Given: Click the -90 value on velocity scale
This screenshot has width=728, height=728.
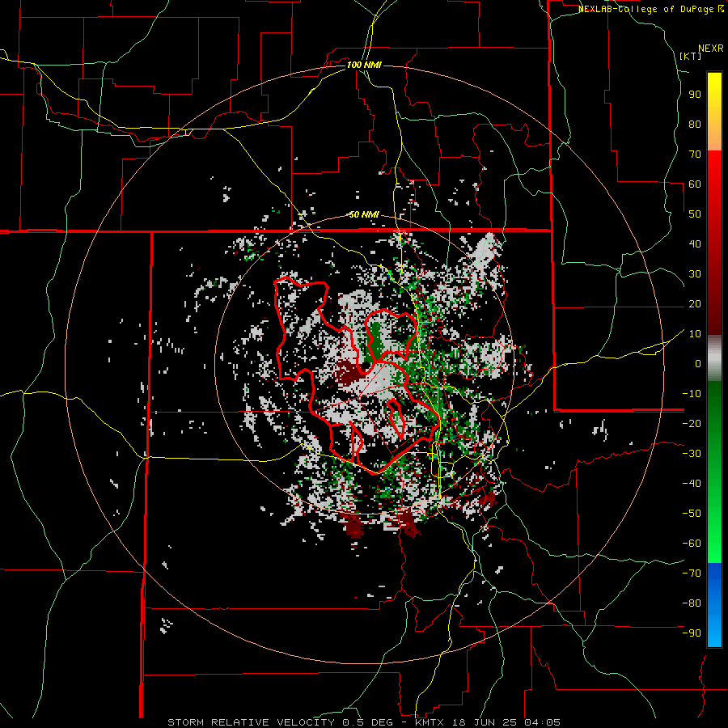Looking at the screenshot, I should 692,633.
